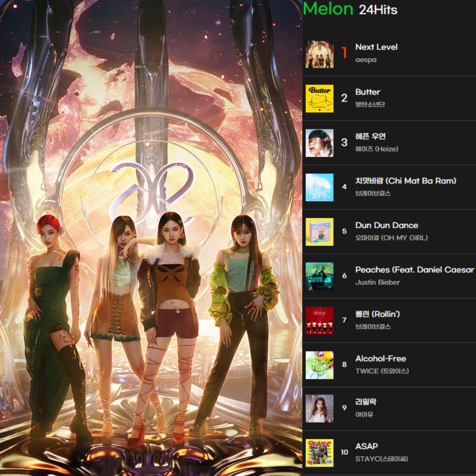The height and width of the screenshot is (476, 476).
Task: Click the orange rank number 1
Action: (x=344, y=53)
